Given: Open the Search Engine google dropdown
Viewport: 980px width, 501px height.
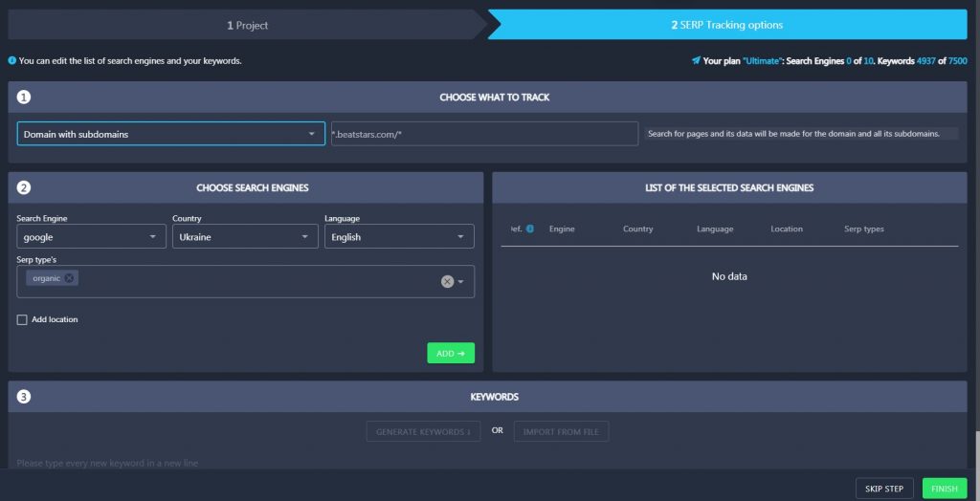Looking at the screenshot, I should pos(91,237).
